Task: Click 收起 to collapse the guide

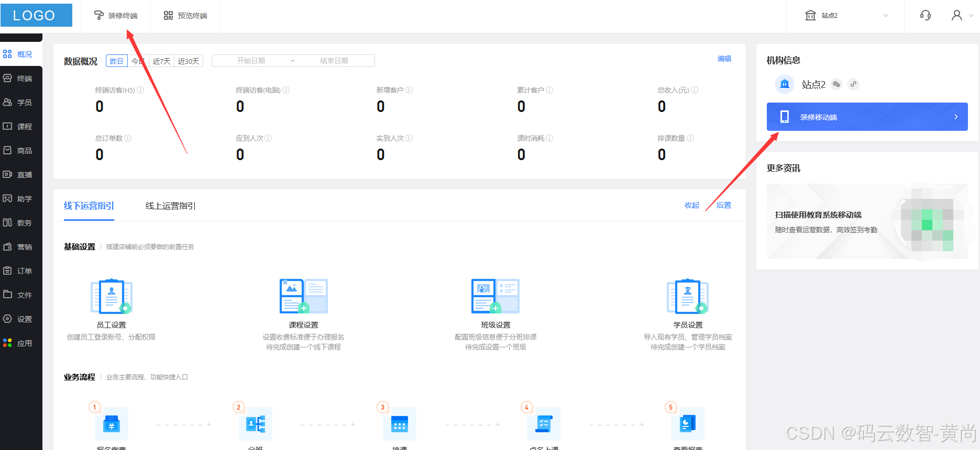Action: coord(692,205)
